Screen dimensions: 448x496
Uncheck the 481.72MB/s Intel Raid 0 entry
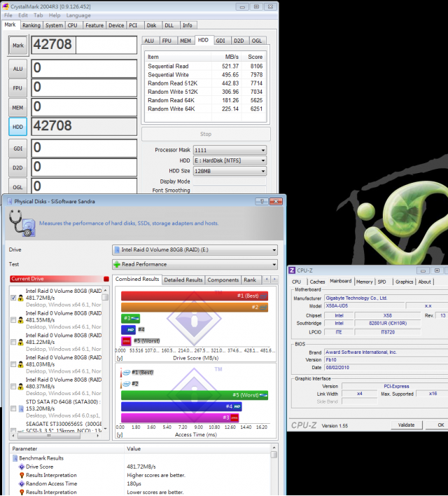tap(13, 298)
